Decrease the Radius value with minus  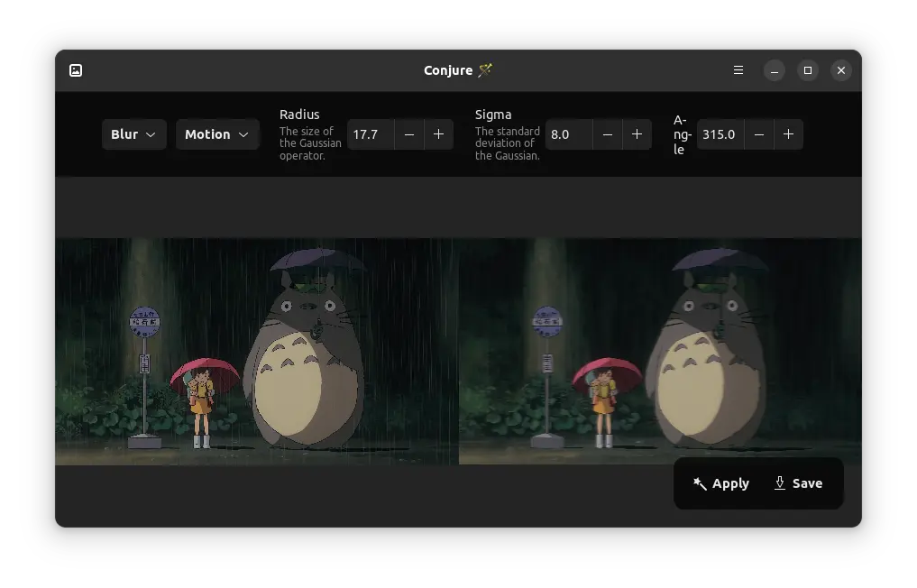coord(409,134)
